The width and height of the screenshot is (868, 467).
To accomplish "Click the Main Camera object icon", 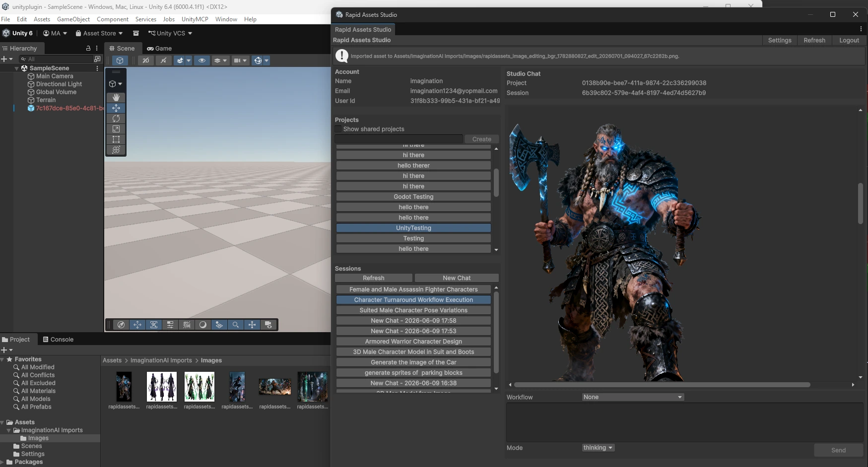I will coord(31,76).
